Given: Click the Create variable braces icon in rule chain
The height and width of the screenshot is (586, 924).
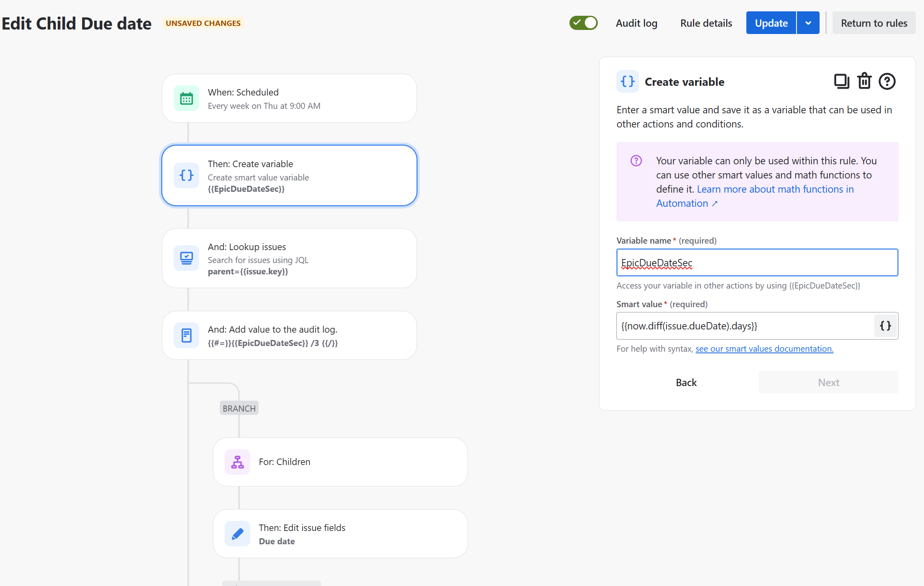Looking at the screenshot, I should (186, 175).
